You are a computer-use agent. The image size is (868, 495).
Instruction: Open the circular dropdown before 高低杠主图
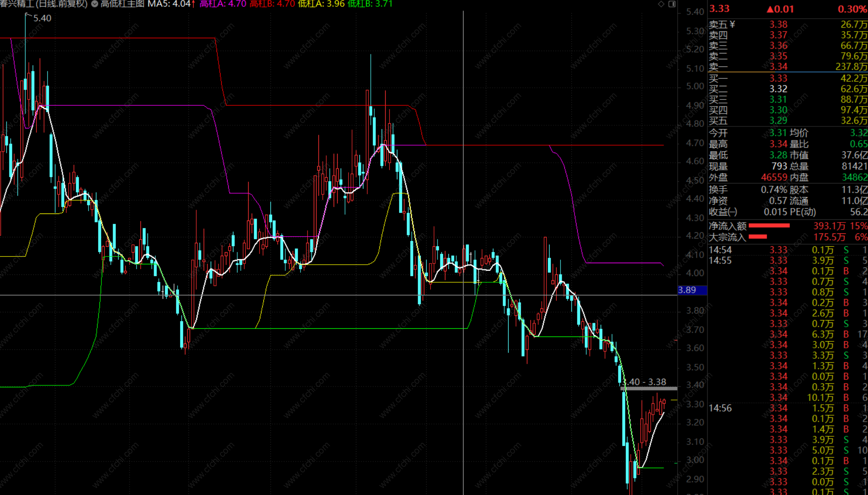pyautogui.click(x=94, y=4)
